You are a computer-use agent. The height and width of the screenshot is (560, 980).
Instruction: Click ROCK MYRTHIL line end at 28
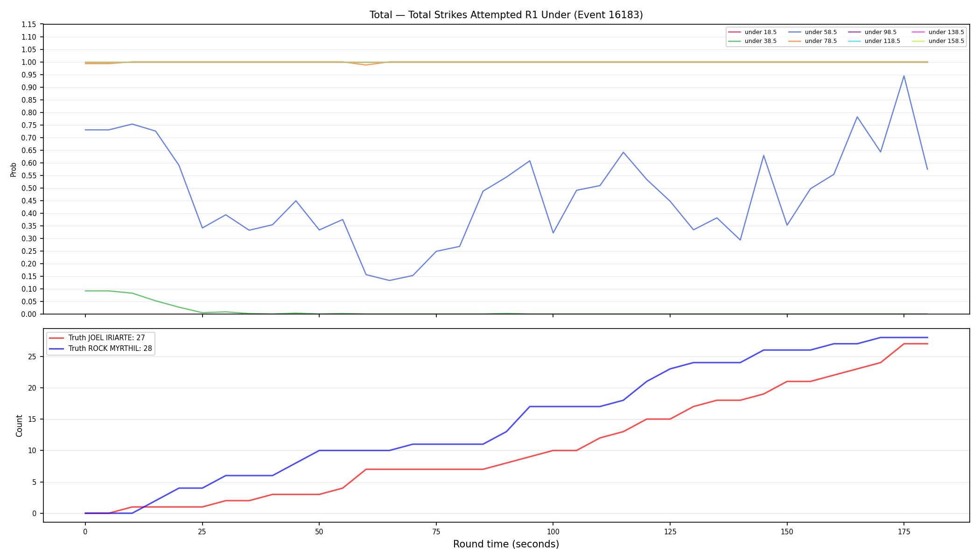(927, 337)
